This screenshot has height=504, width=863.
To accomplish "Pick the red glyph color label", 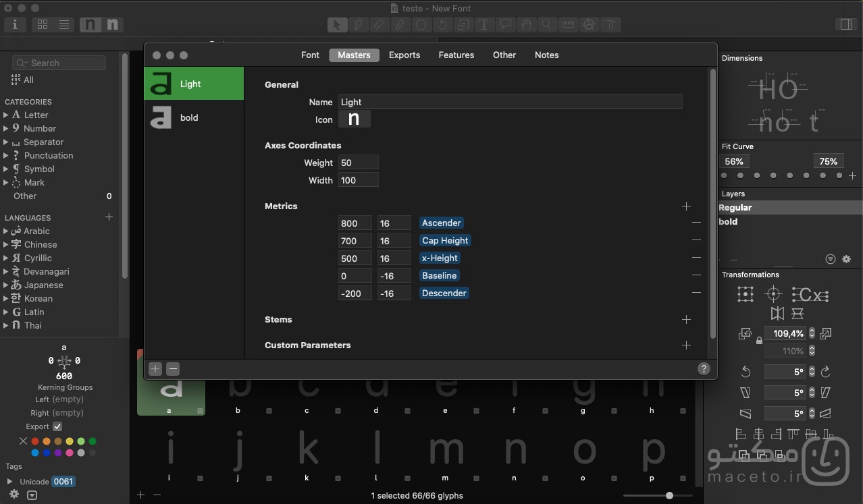I will pyautogui.click(x=35, y=441).
